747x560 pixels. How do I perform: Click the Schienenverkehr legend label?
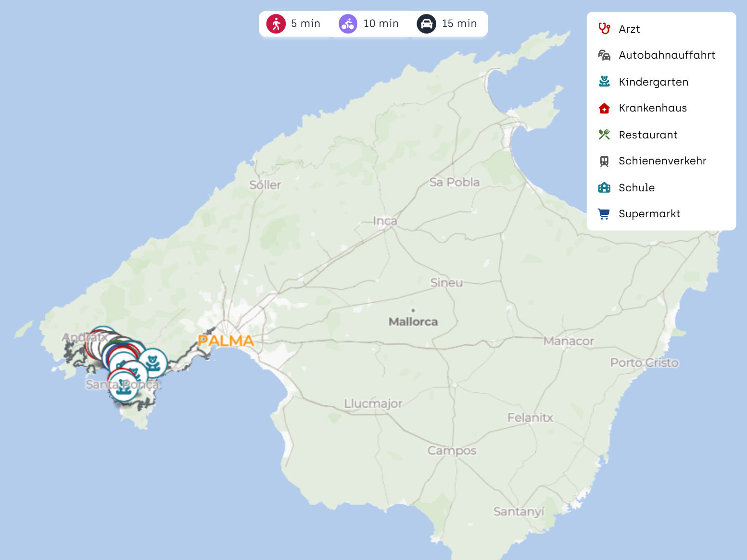(662, 161)
